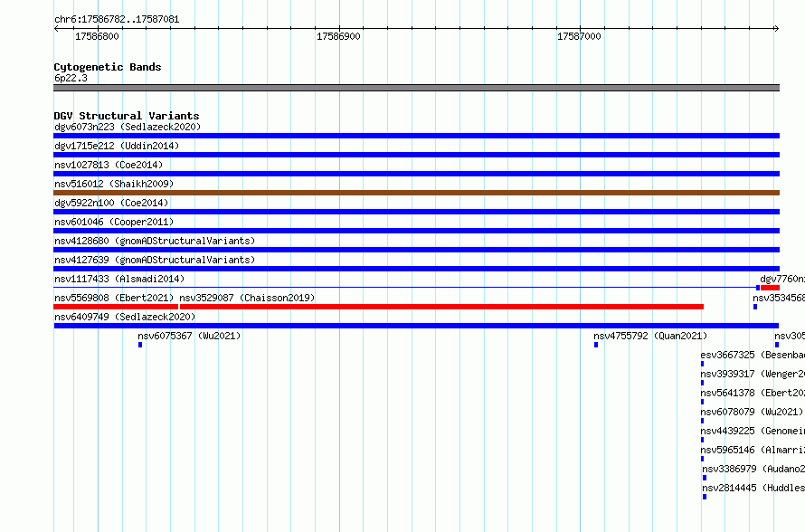This screenshot has height=532, width=805.
Task: Click the nsv4755792 (Quan2021) variant label
Action: click(x=650, y=336)
